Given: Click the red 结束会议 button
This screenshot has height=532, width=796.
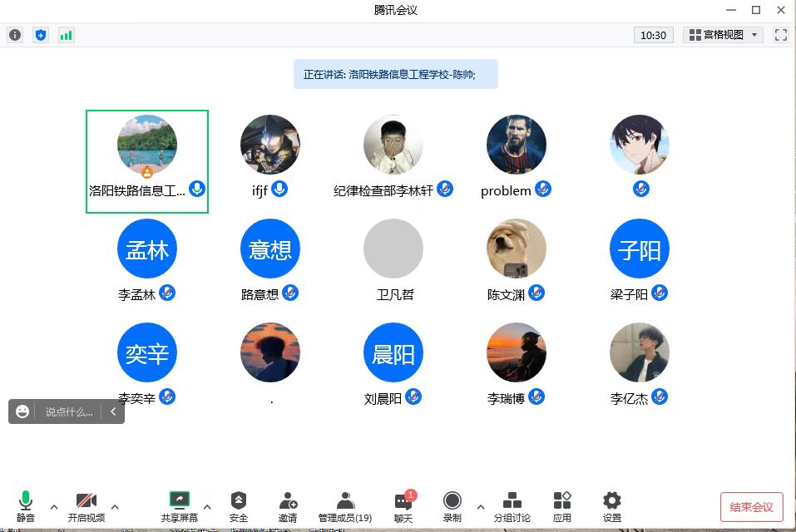Looking at the screenshot, I should (x=751, y=507).
